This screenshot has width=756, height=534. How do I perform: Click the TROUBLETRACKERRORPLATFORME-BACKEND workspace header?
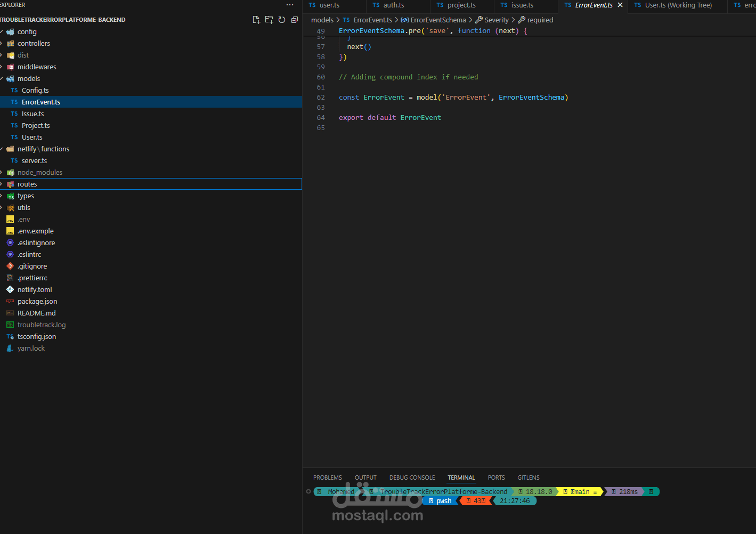(63, 20)
